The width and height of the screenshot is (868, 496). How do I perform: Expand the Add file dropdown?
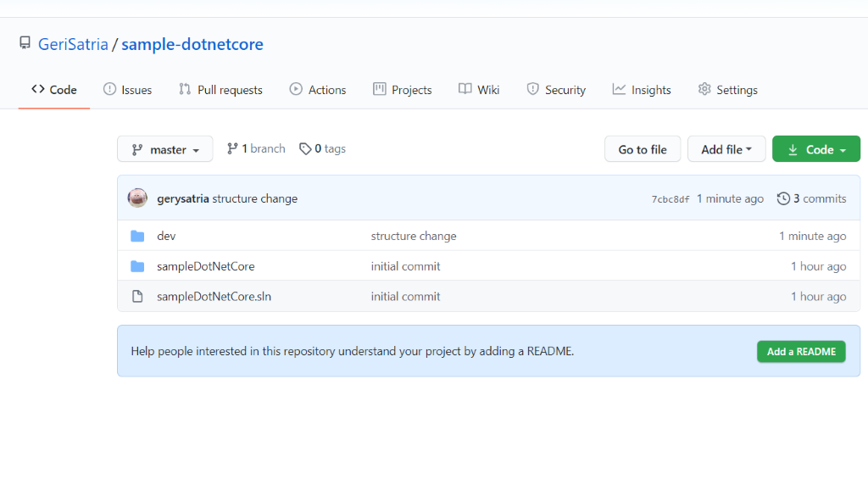(726, 149)
